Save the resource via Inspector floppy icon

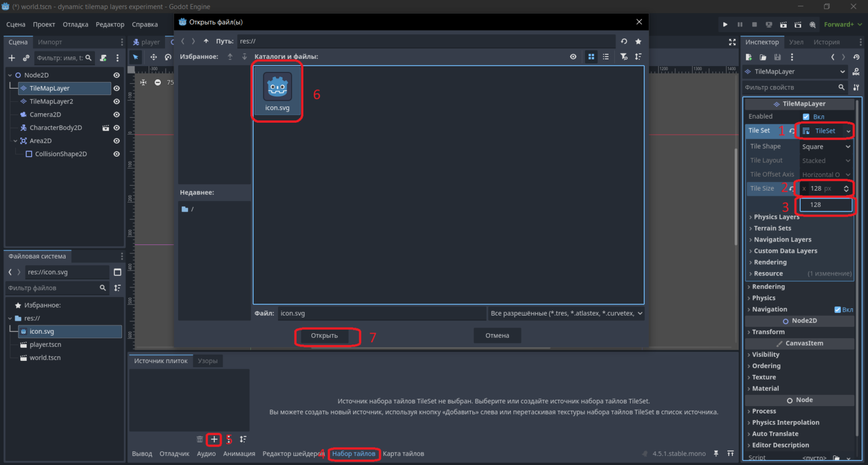point(778,57)
